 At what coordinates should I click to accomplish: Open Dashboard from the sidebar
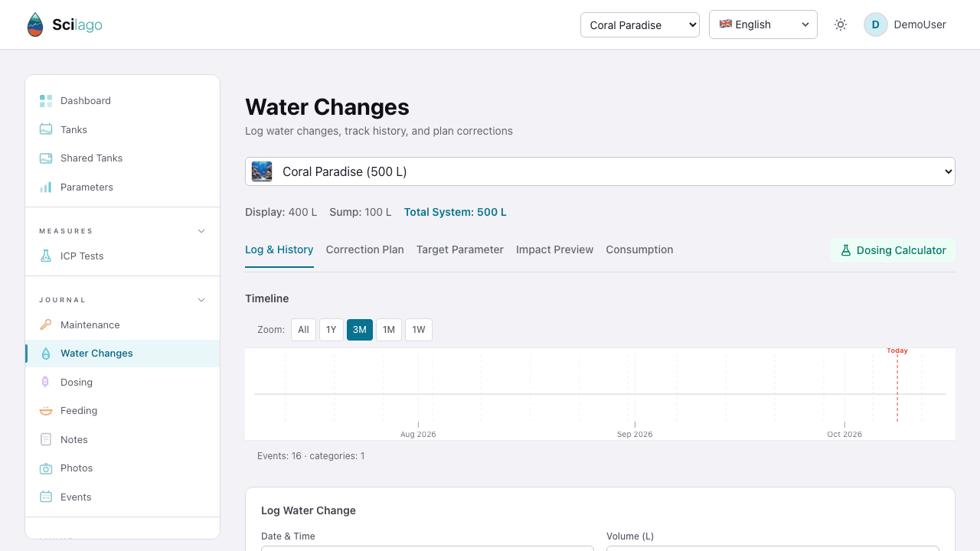[x=122, y=101]
